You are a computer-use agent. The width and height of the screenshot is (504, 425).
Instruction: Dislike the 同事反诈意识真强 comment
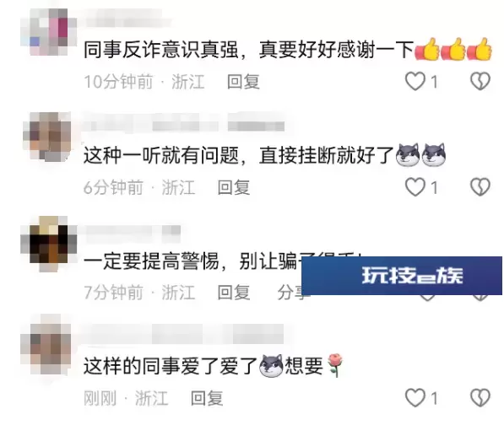pyautogui.click(x=480, y=81)
